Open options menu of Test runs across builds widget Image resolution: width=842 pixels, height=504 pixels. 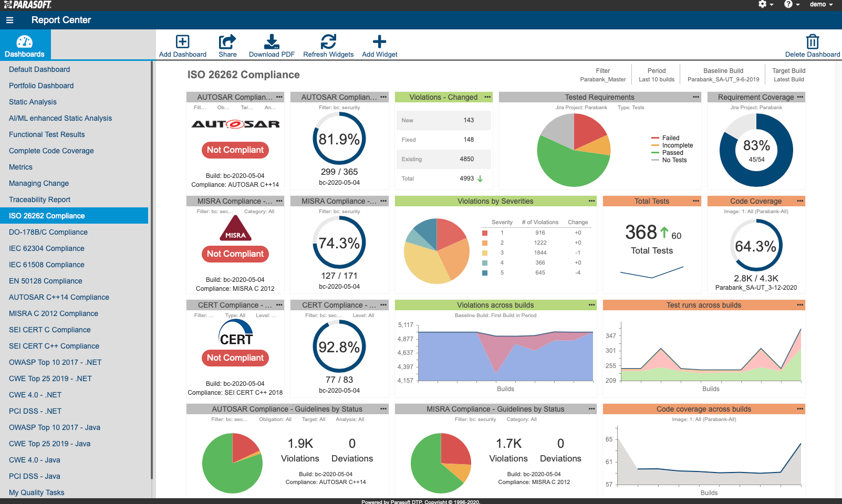(800, 305)
